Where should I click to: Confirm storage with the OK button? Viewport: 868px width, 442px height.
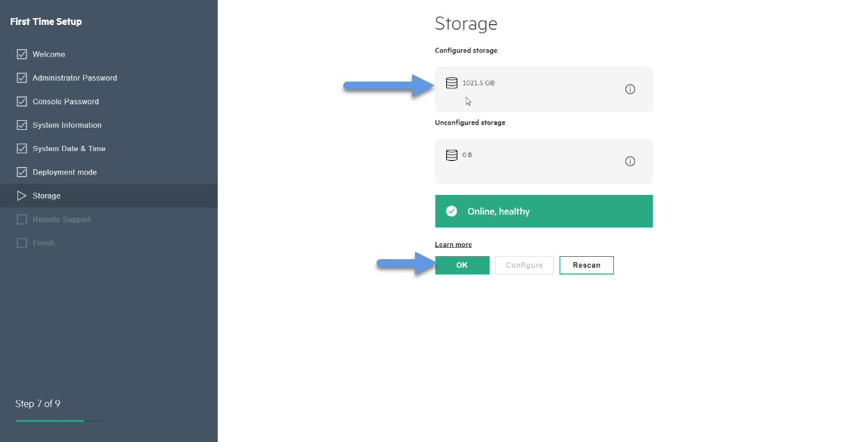[x=462, y=265]
